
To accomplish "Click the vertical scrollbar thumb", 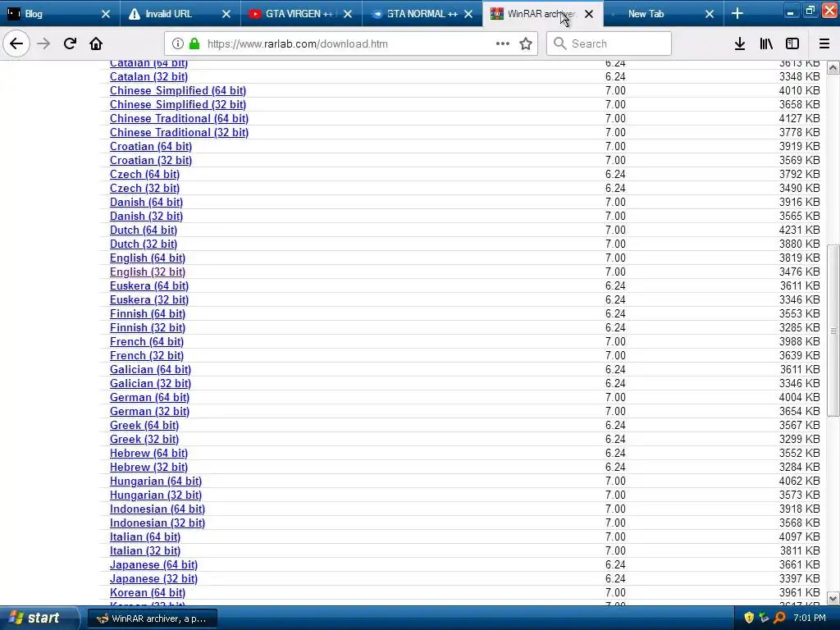I will pos(833,330).
